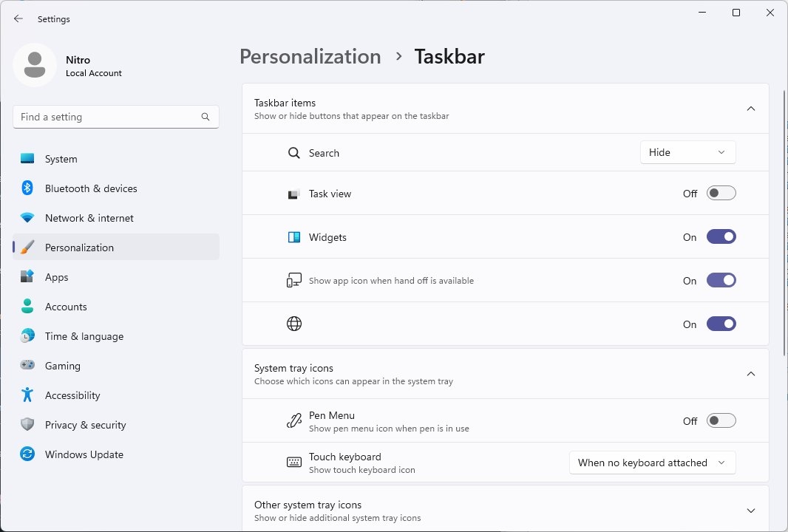Open Privacy & security settings
Screen dimensions: 788x532
click(x=116, y=425)
